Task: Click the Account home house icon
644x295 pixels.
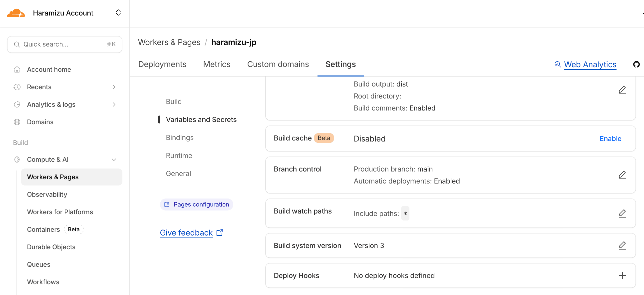Action: coord(17,69)
